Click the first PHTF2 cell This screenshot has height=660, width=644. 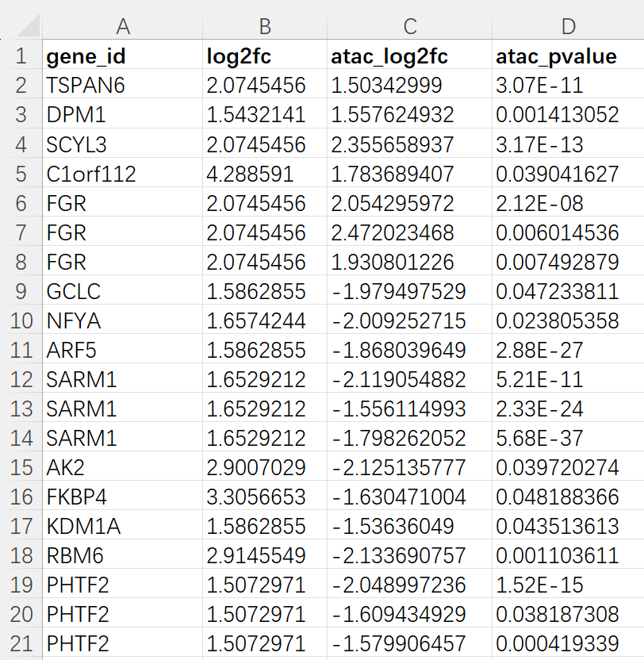[x=123, y=585]
